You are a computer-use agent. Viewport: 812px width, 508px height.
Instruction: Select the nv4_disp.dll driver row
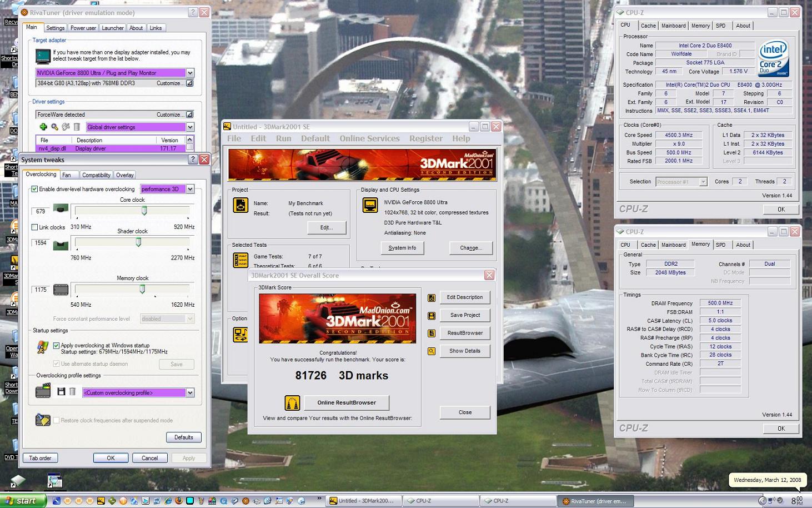pos(111,148)
